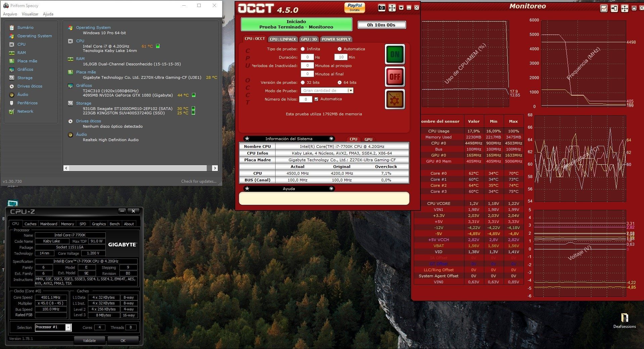Collapse the Ayuda section arrow
The width and height of the screenshot is (644, 349).
click(x=331, y=189)
